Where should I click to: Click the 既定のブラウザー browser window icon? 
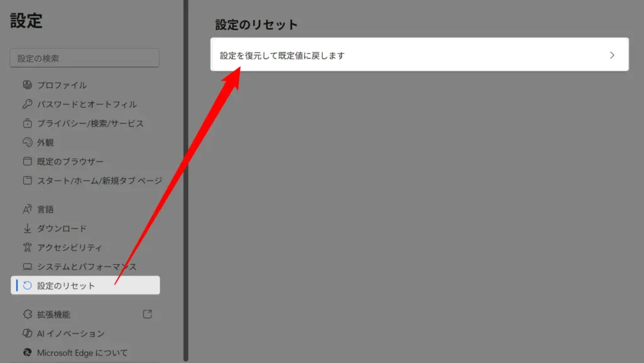27,162
